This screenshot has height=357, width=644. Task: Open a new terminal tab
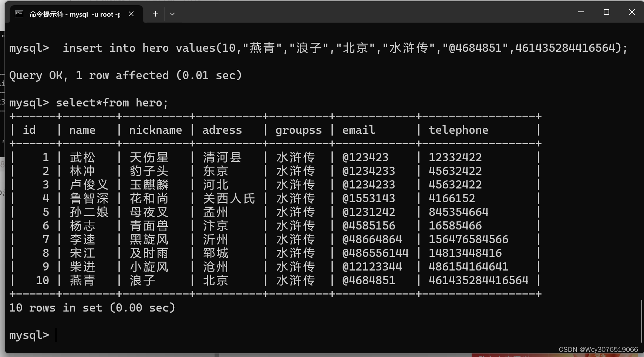click(x=155, y=14)
